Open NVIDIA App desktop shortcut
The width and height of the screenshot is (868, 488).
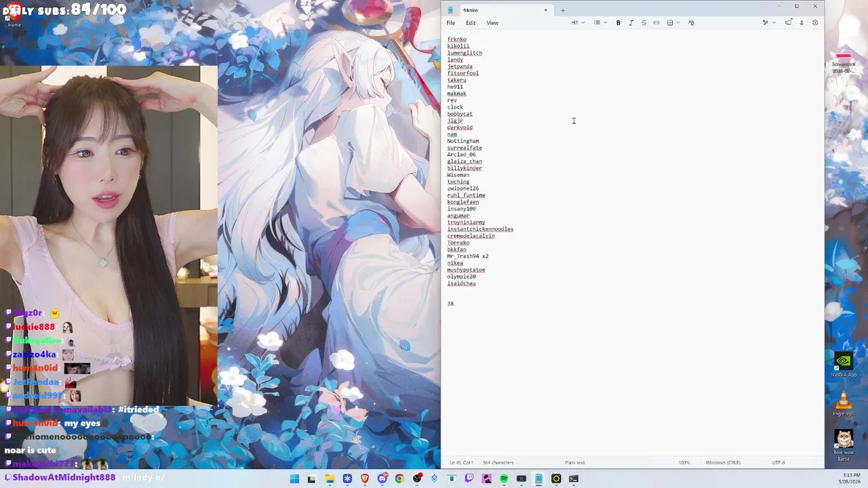pyautogui.click(x=844, y=365)
